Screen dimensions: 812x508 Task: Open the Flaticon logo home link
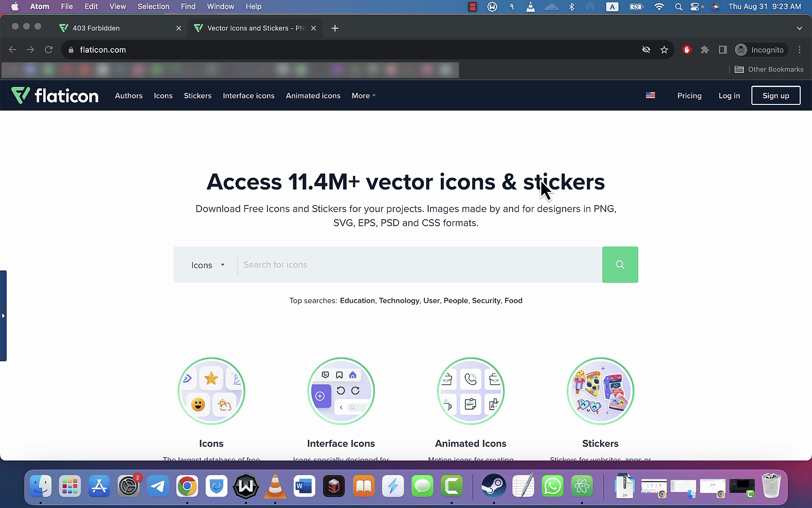pos(55,95)
